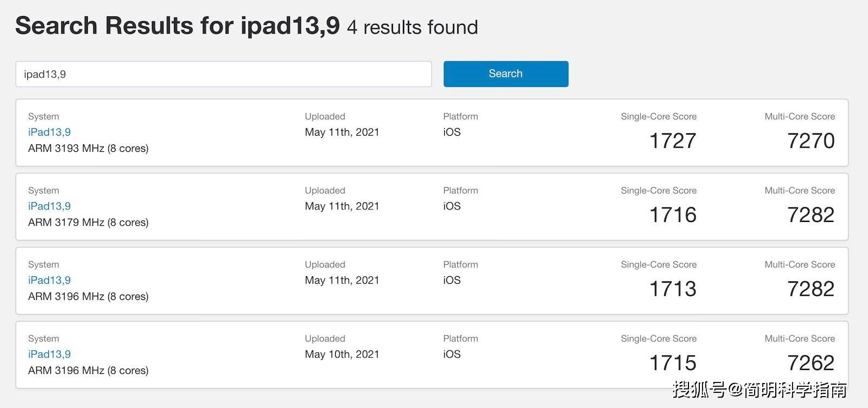Click ARM 3196 MHz in the 1713 row
868x408 pixels.
88,297
